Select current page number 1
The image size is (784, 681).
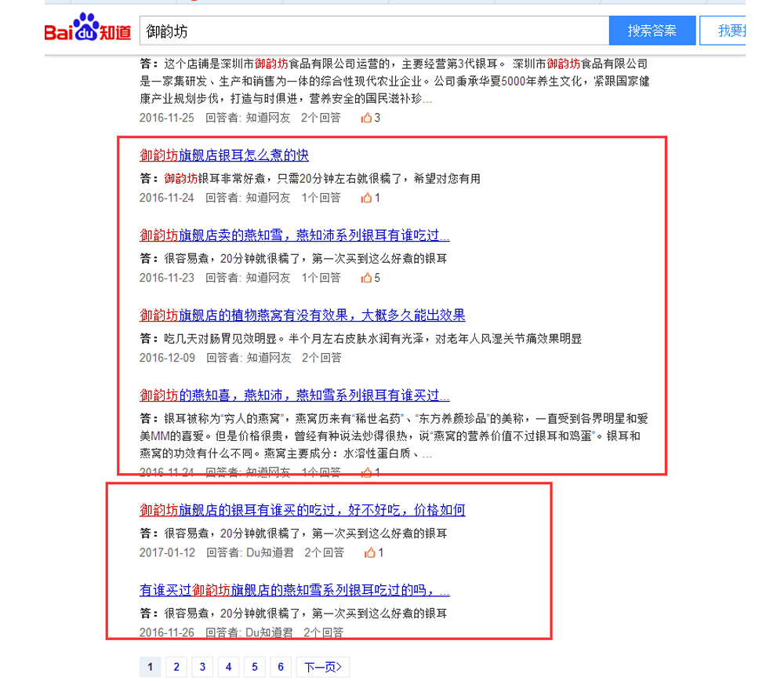point(150,667)
